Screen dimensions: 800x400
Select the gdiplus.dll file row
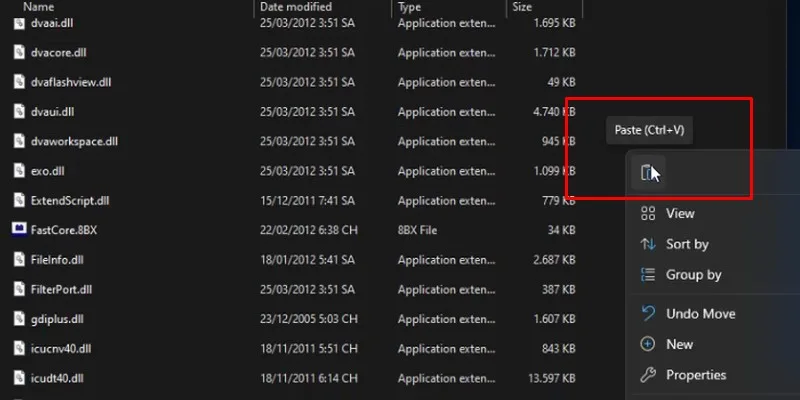(58, 319)
